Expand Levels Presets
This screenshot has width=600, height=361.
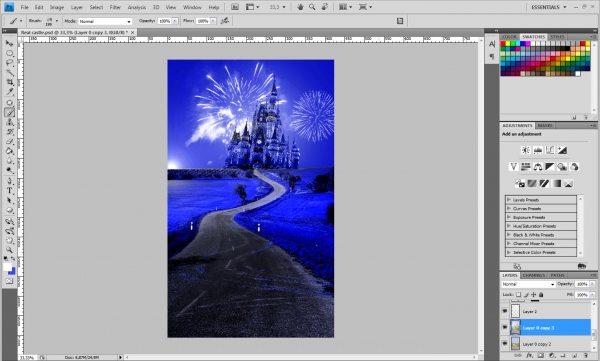point(509,199)
